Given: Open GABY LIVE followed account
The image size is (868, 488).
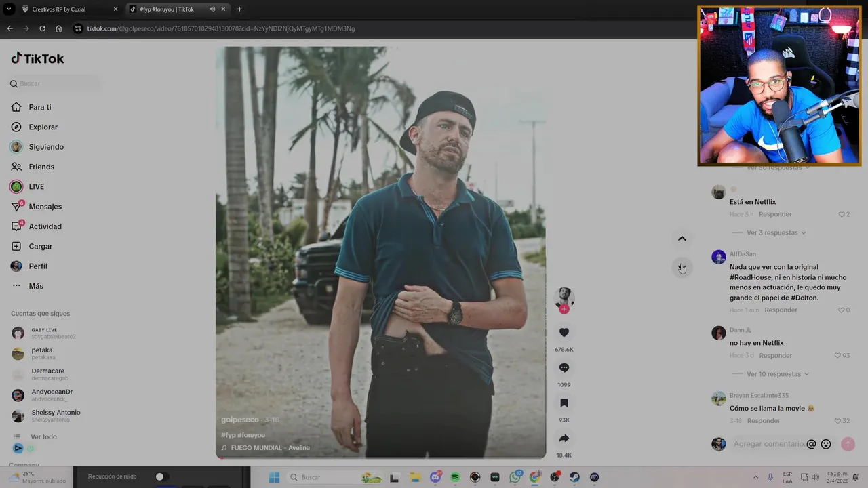Looking at the screenshot, I should click(45, 333).
